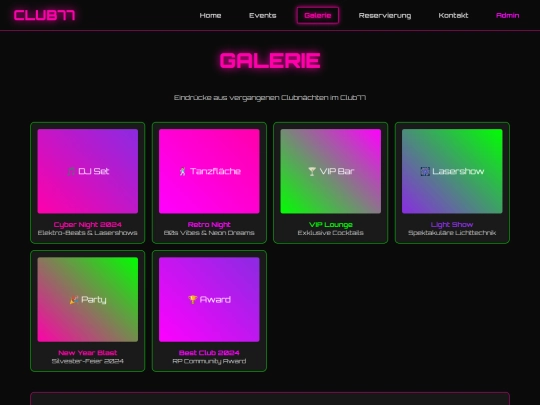The height and width of the screenshot is (405, 540).
Task: Click the New Year Blast title
Action: click(x=88, y=353)
